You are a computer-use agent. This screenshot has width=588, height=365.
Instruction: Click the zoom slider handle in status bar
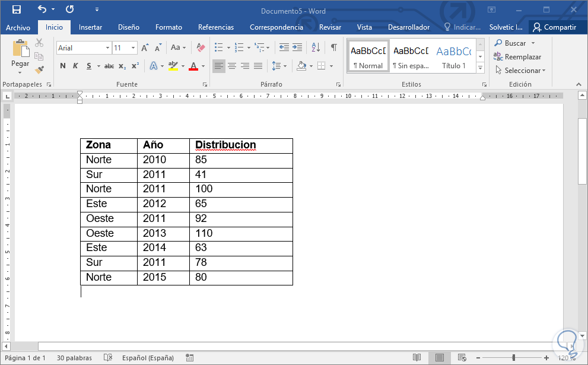pos(514,357)
